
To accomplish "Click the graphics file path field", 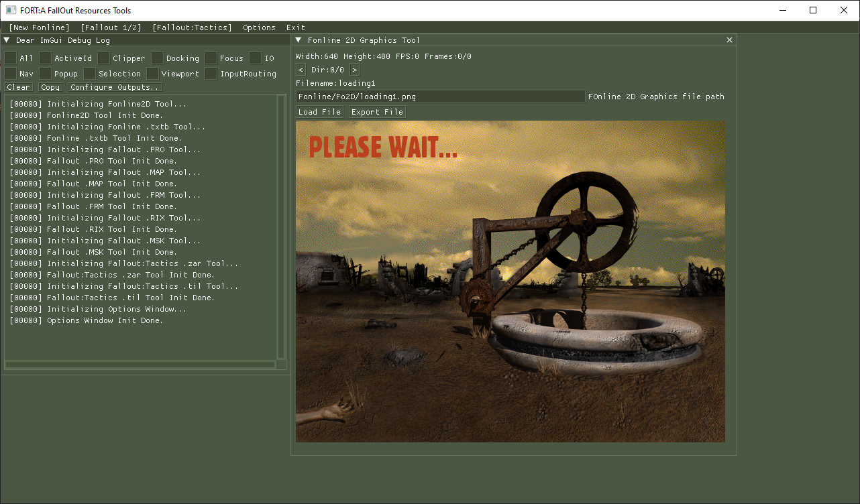I will pyautogui.click(x=441, y=97).
